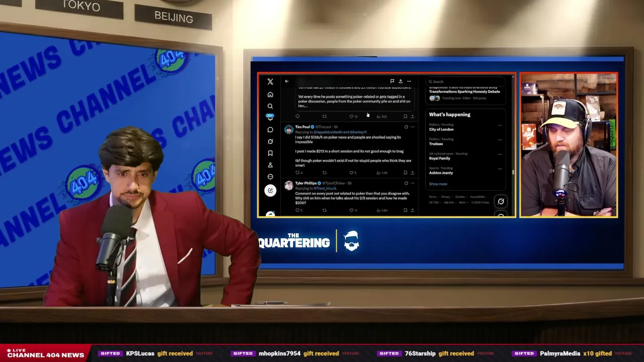Image resolution: width=644 pixels, height=362 pixels.
Task: View analytics showing 522 views
Action: point(381,117)
